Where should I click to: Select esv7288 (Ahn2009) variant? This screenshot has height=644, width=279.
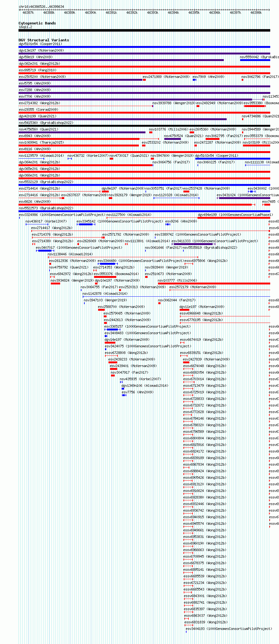click(35, 90)
